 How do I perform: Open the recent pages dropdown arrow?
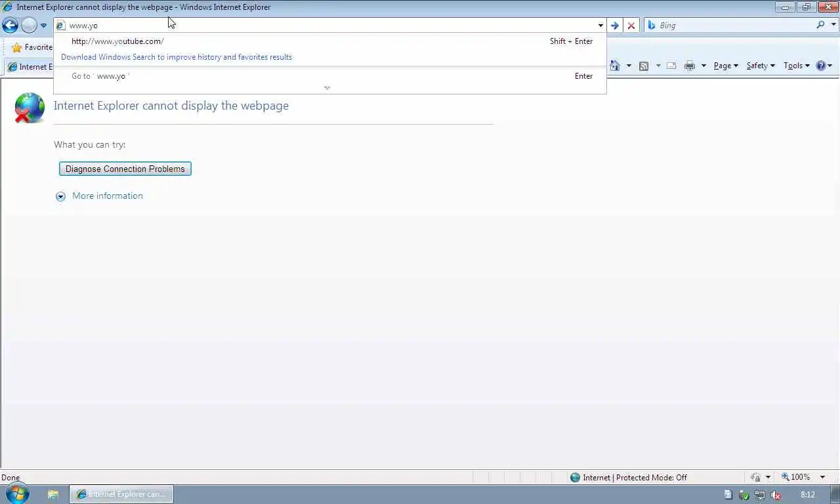[x=43, y=26]
